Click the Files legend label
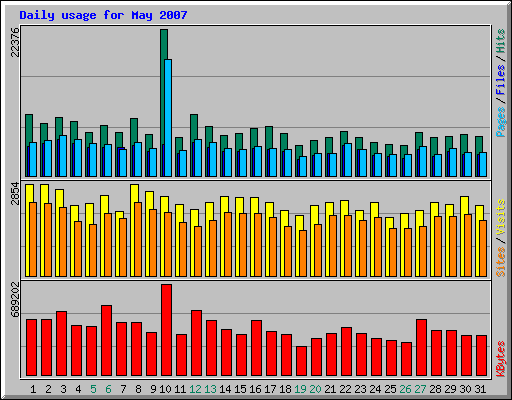This screenshot has width=512, height=400. [501, 80]
